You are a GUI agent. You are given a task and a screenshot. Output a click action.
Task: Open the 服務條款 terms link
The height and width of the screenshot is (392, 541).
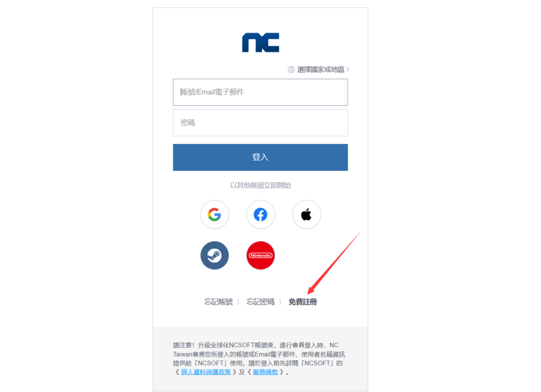[x=265, y=372]
